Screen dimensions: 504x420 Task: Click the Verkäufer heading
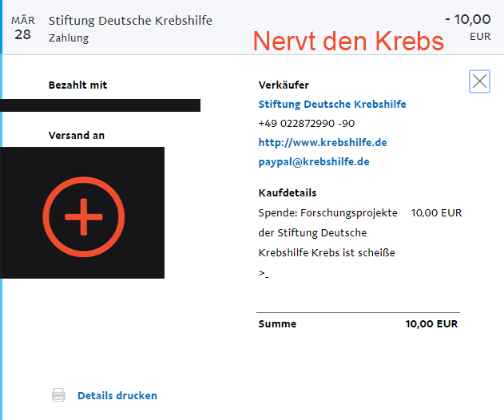point(284,85)
